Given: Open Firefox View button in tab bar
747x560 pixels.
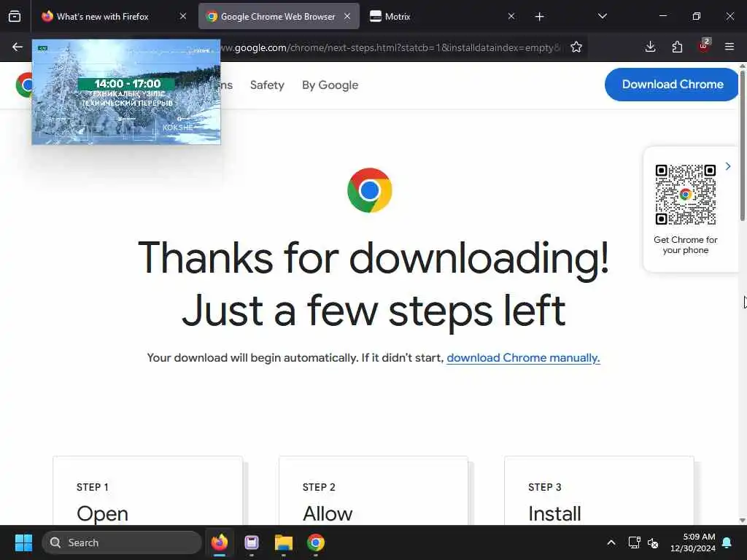Looking at the screenshot, I should pyautogui.click(x=15, y=16).
